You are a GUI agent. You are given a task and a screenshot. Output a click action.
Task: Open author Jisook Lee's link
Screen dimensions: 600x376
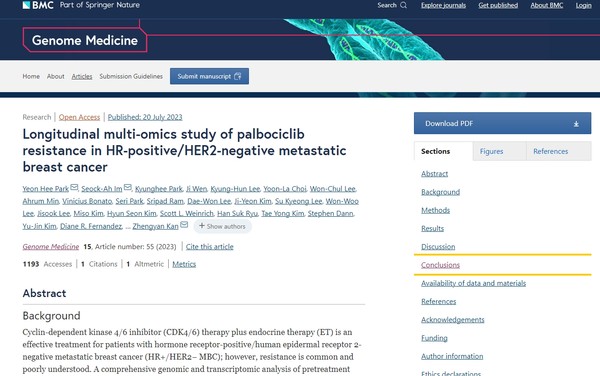pyautogui.click(x=54, y=214)
